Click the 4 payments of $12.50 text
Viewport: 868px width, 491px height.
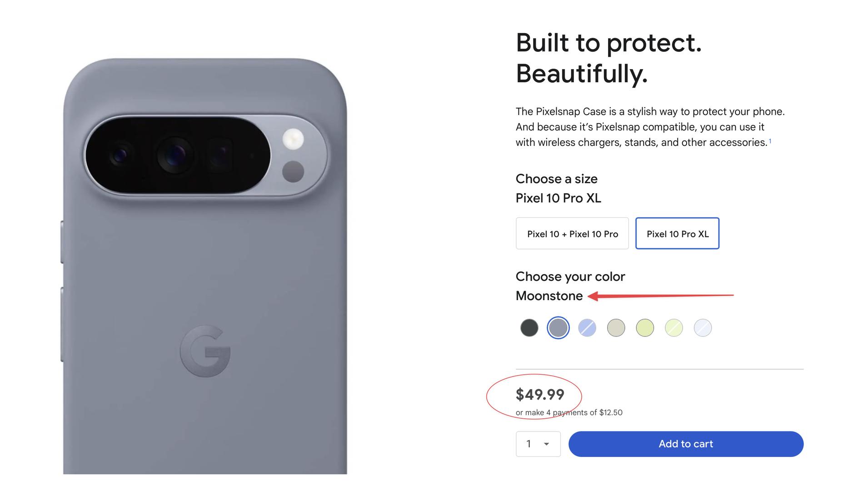click(569, 412)
